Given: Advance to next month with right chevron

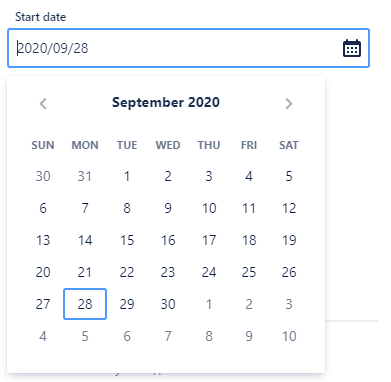Looking at the screenshot, I should coord(289,103).
